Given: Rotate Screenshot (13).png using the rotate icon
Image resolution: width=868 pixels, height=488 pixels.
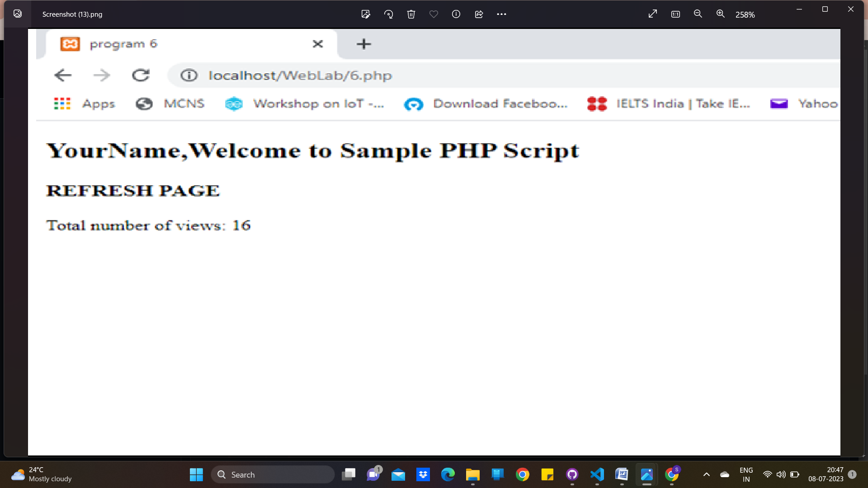Looking at the screenshot, I should (388, 14).
